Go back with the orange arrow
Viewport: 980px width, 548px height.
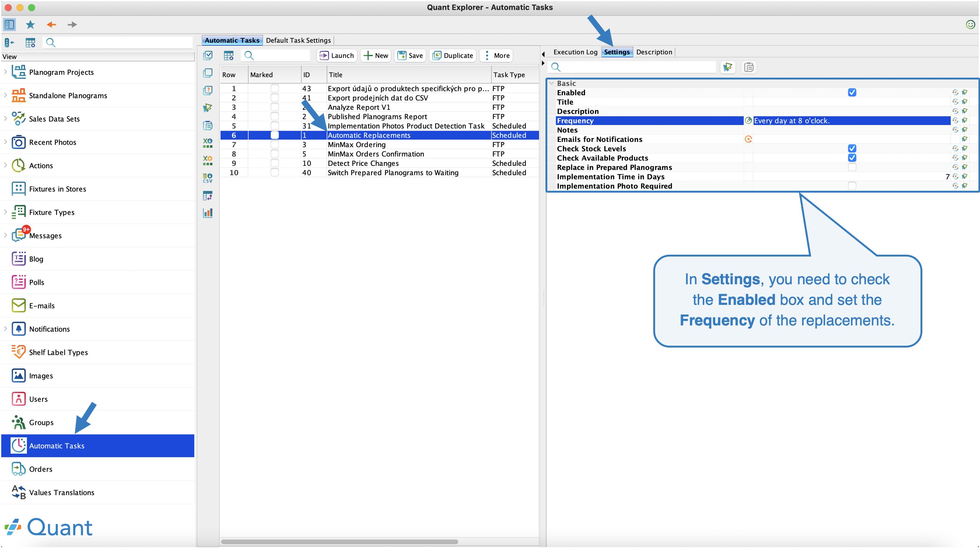[x=51, y=25]
